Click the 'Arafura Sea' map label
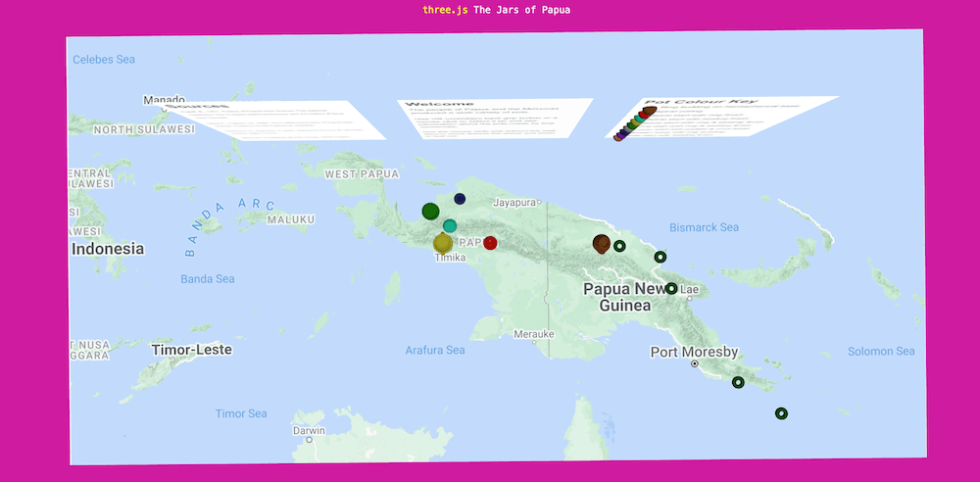980x482 pixels. pos(435,350)
